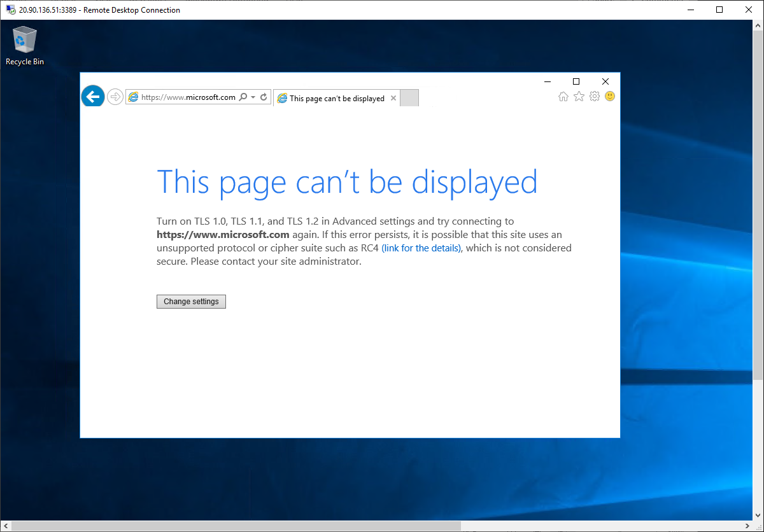The width and height of the screenshot is (764, 532).
Task: Open a new browser tab
Action: (x=408, y=97)
